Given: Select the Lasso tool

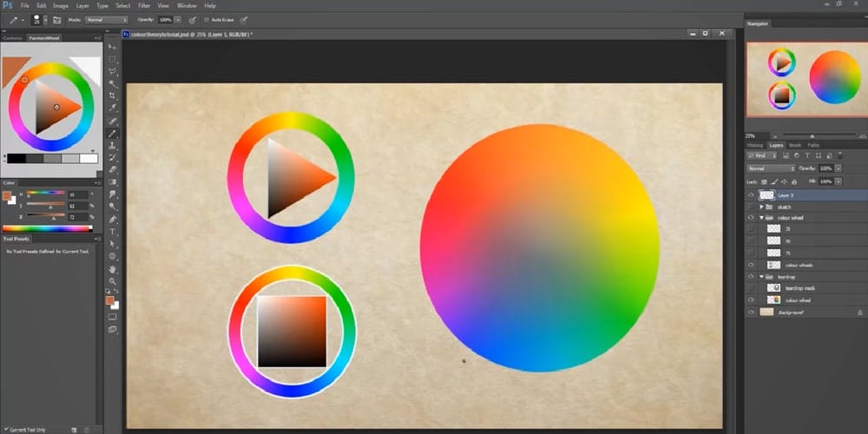Looking at the screenshot, I should [x=112, y=71].
